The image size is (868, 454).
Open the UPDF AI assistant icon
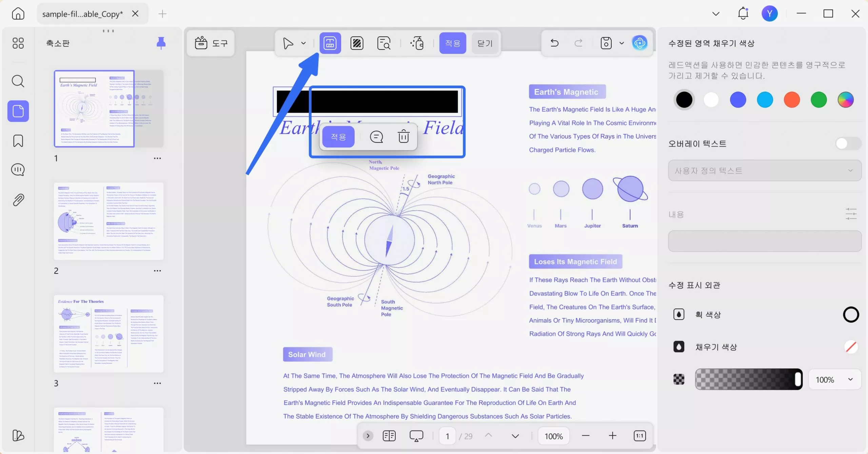[640, 43]
